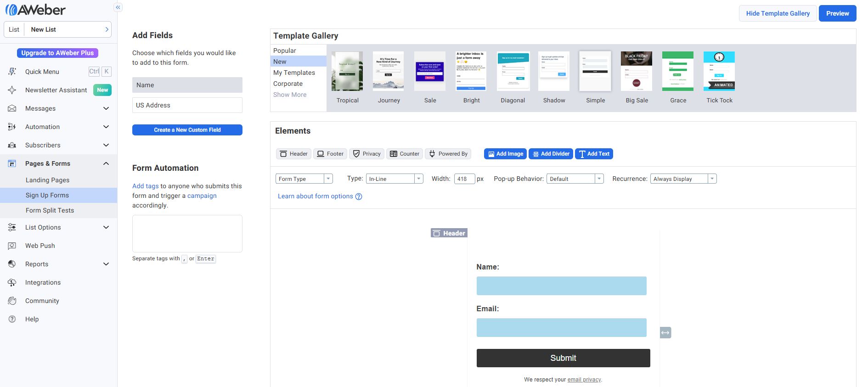
Task: Open Sign Up Forms in sidebar
Action: 59,195
